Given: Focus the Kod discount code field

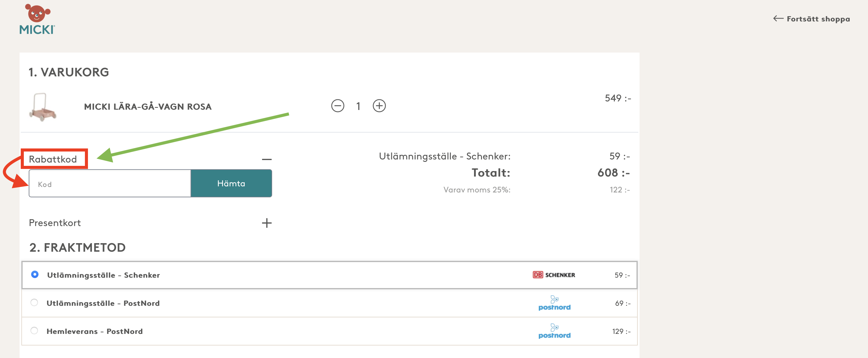Looking at the screenshot, I should coord(110,183).
